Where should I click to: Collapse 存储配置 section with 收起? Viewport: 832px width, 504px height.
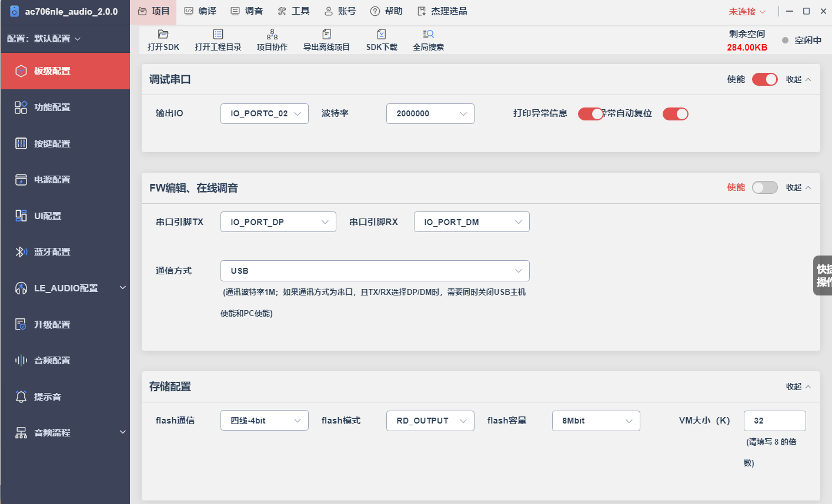coord(798,387)
